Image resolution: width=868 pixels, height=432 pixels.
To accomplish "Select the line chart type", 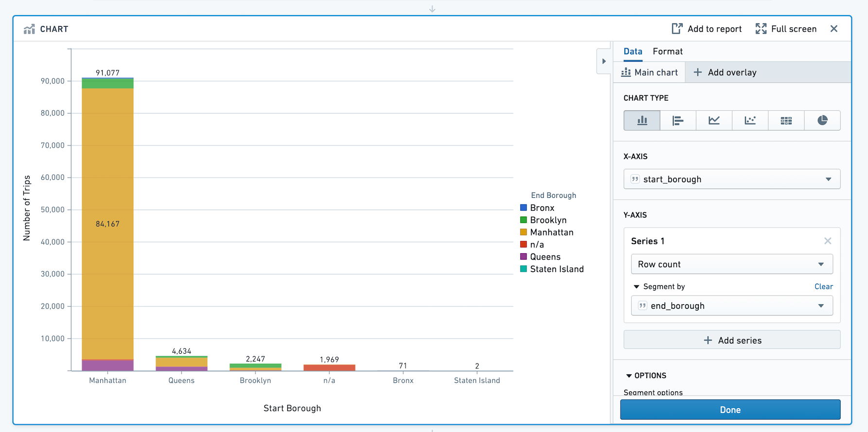I will (714, 121).
